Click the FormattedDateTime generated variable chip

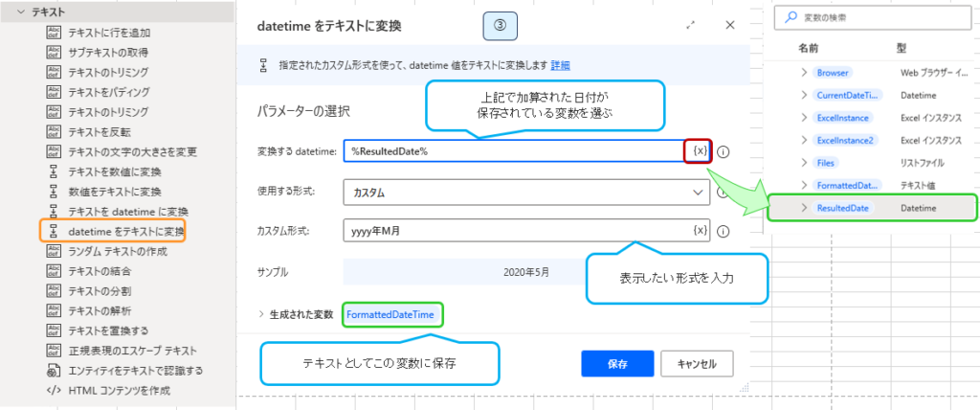(x=390, y=315)
